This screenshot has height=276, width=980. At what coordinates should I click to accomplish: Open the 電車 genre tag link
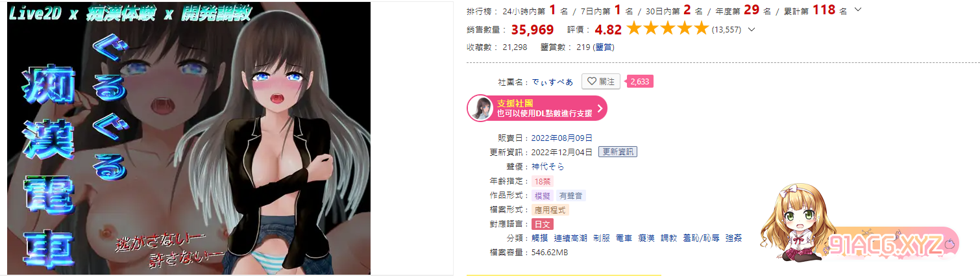(624, 238)
